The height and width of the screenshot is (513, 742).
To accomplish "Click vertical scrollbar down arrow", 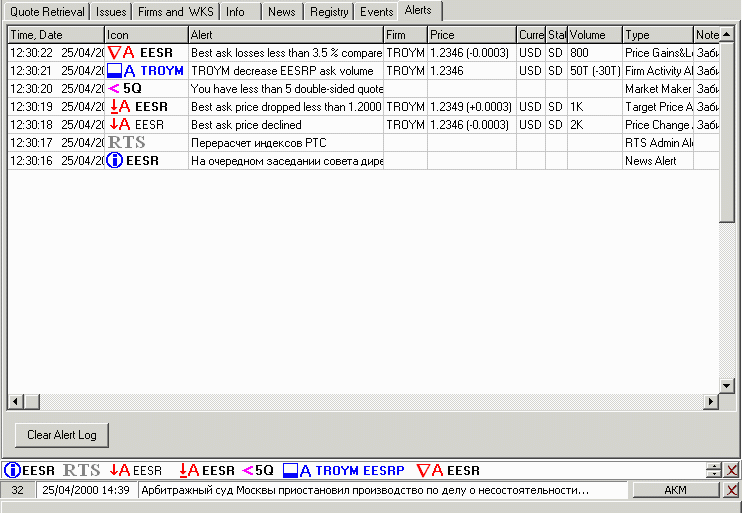I will (x=727, y=386).
